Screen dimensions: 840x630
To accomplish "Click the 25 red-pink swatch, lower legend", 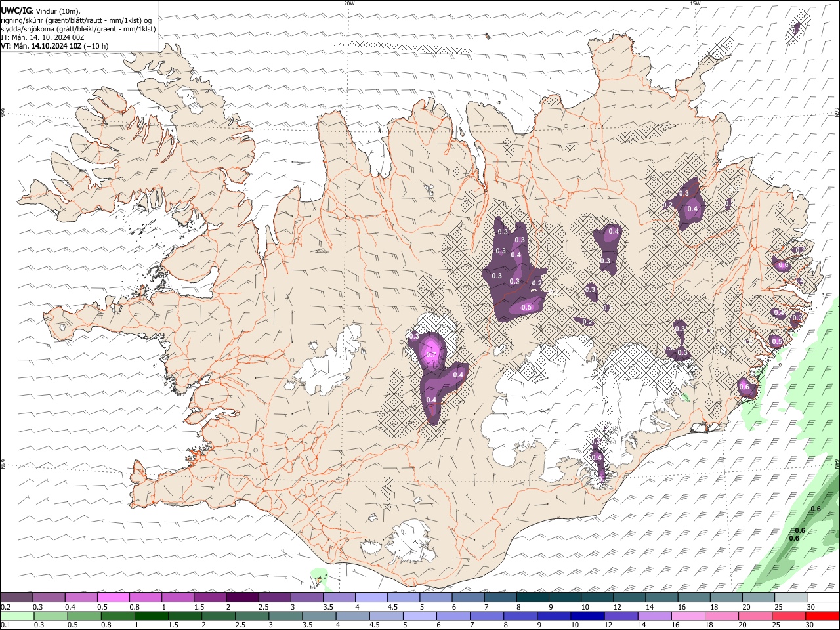I will [789, 616].
